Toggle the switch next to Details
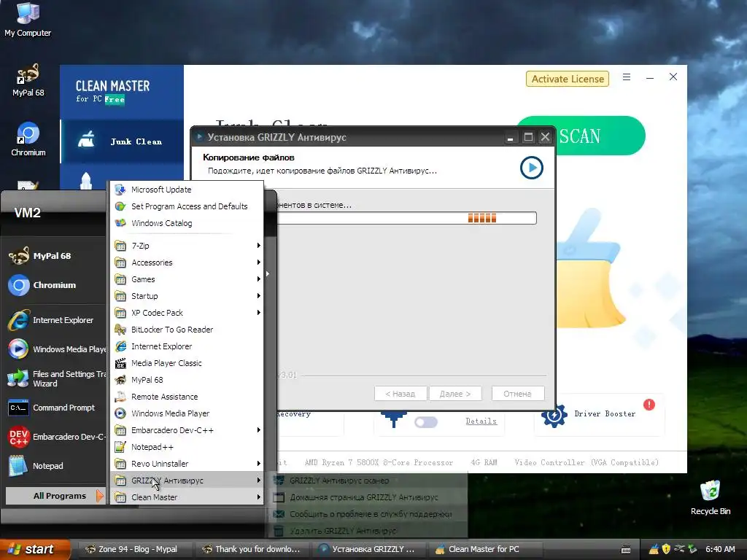Screen dimensions: 747x560 pos(426,422)
